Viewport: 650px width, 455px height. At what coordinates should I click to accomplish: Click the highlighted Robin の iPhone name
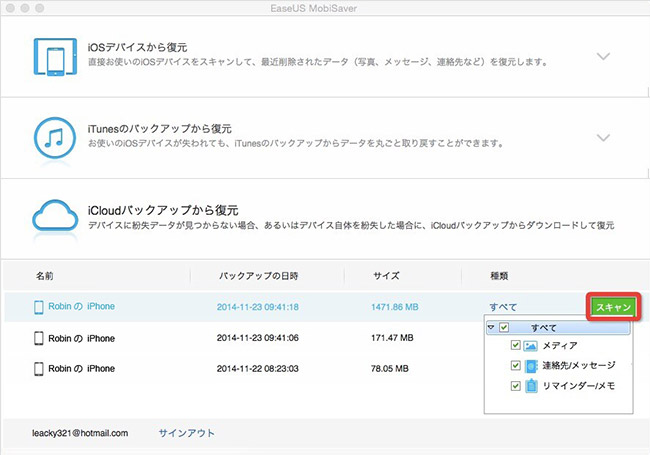(x=81, y=307)
